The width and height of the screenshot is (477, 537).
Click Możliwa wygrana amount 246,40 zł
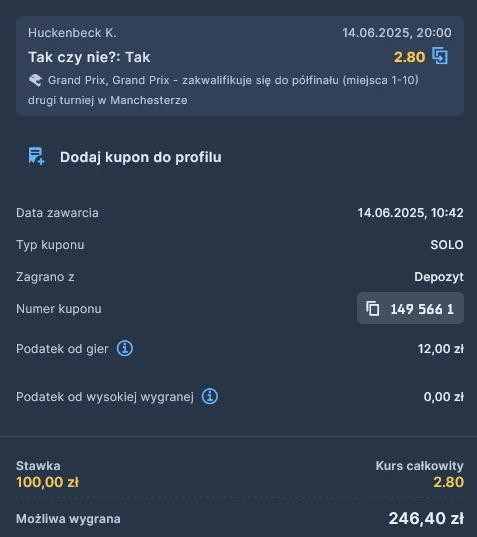pyautogui.click(x=426, y=518)
